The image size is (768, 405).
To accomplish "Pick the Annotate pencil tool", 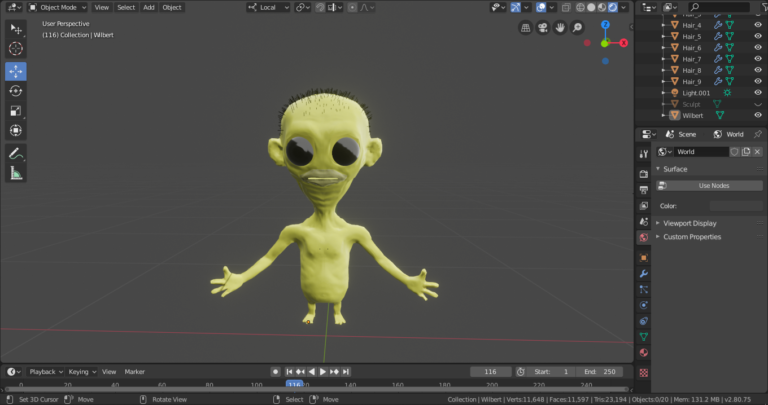I will pyautogui.click(x=16, y=154).
